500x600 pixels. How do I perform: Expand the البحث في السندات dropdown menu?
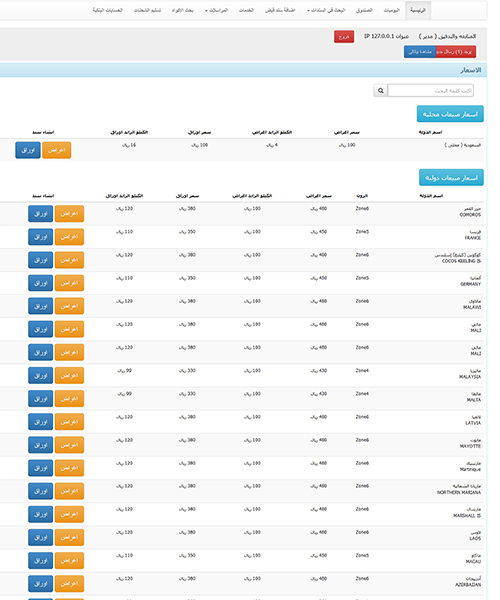point(326,10)
